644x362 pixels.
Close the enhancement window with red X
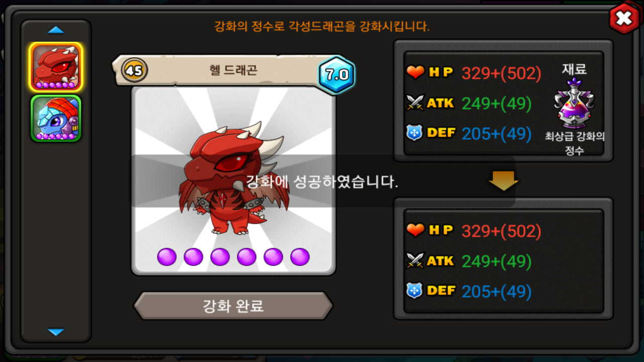pos(624,19)
